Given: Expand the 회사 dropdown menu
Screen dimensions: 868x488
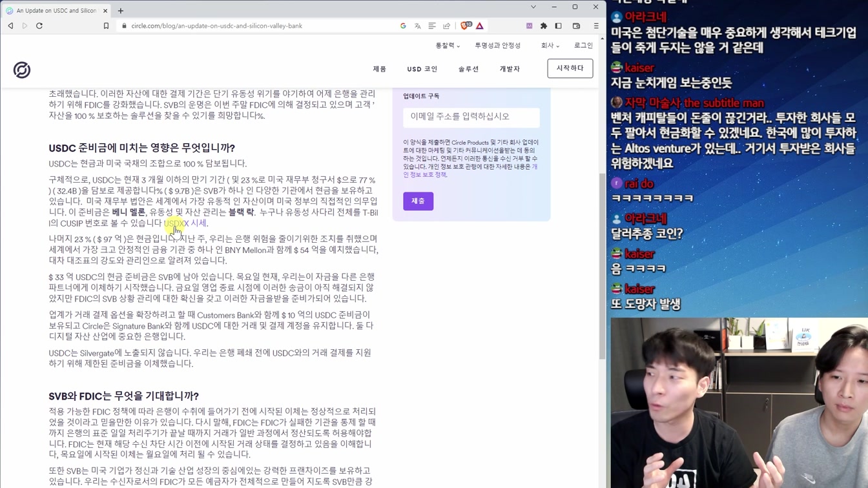Looking at the screenshot, I should (x=550, y=45).
